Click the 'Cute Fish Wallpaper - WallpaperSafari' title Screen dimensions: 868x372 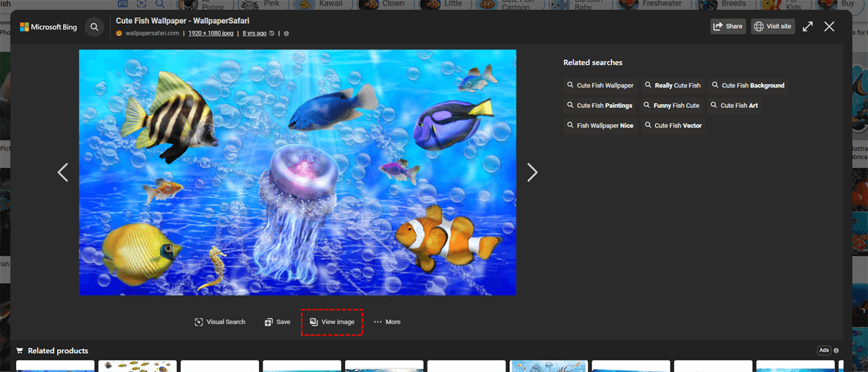182,21
